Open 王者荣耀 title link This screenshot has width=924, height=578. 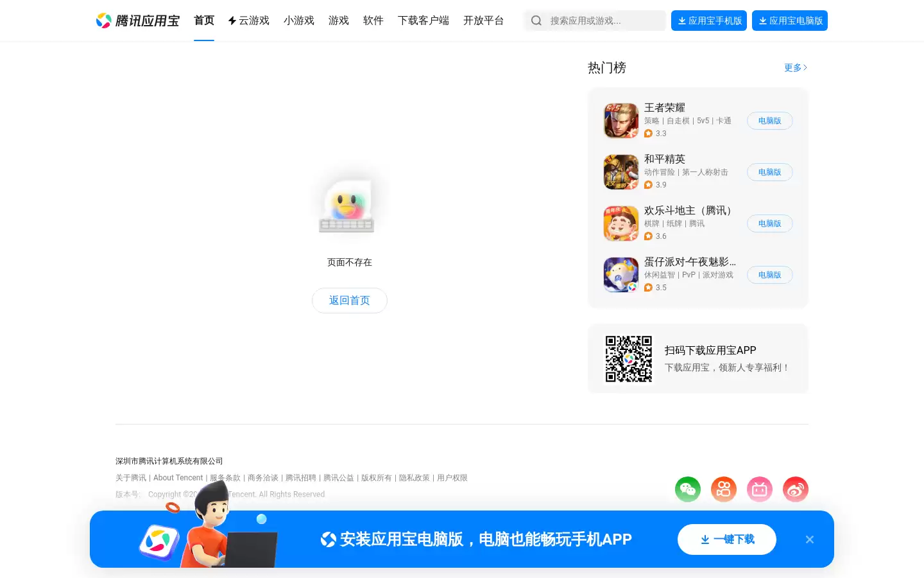(x=665, y=107)
